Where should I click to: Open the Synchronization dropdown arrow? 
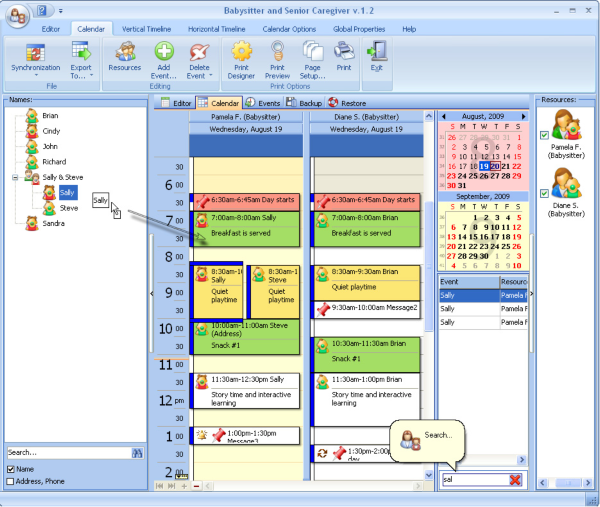36,76
